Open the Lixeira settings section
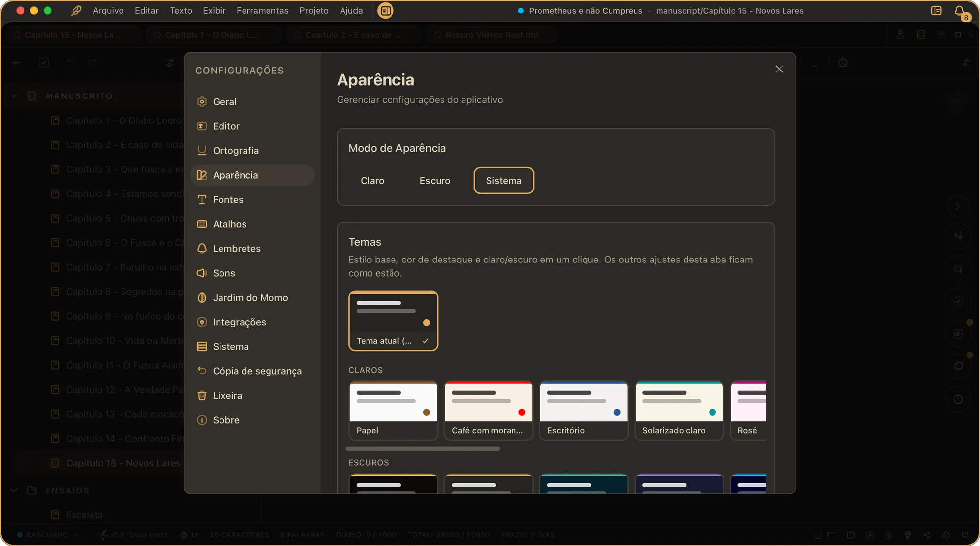This screenshot has width=980, height=546. 252,396
